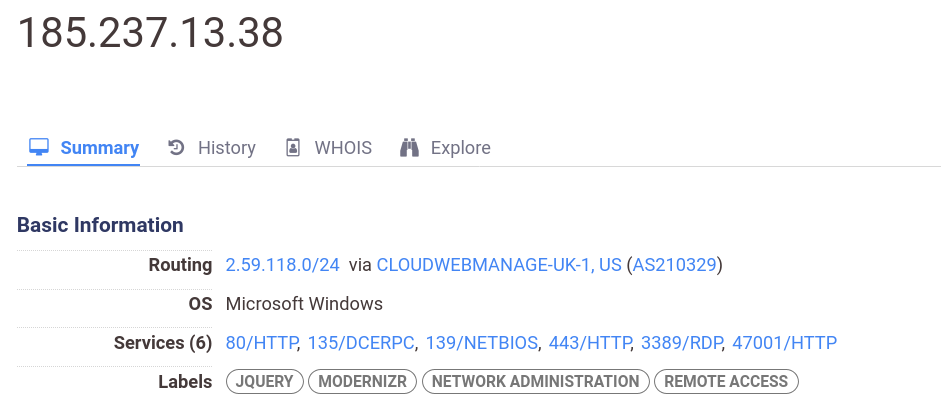Viewport: 941px width, 409px height.
Task: Open the WHOIS tab
Action: 328,148
